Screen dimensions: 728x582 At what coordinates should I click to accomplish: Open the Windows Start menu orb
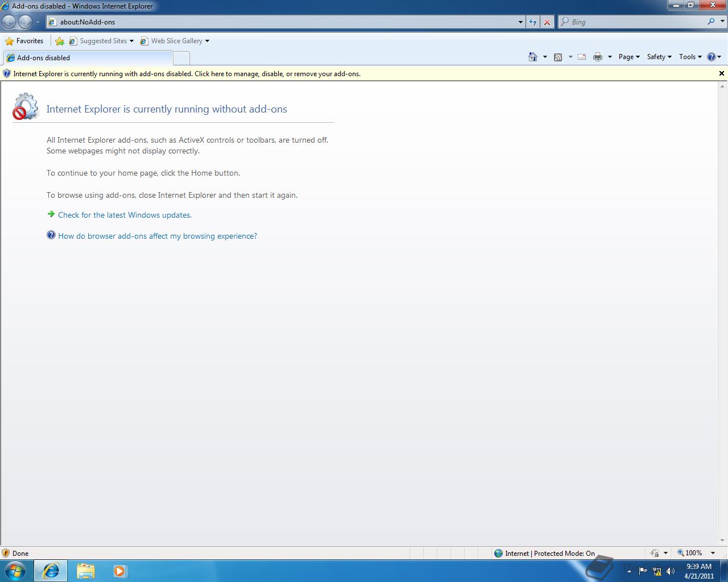pos(15,571)
